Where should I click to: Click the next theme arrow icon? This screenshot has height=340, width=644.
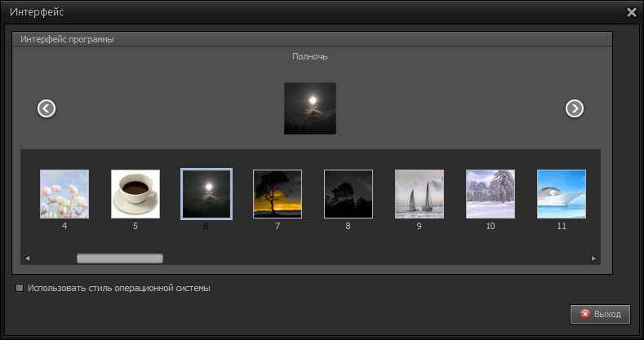575,108
